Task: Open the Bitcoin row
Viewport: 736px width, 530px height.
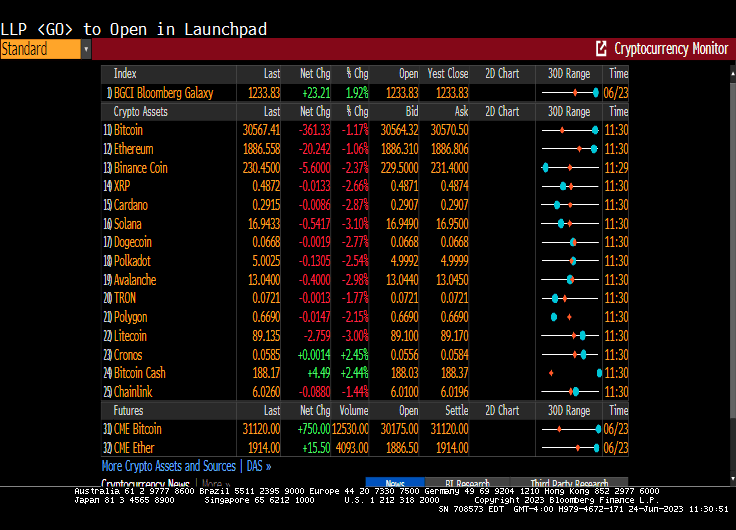Action: 128,130
